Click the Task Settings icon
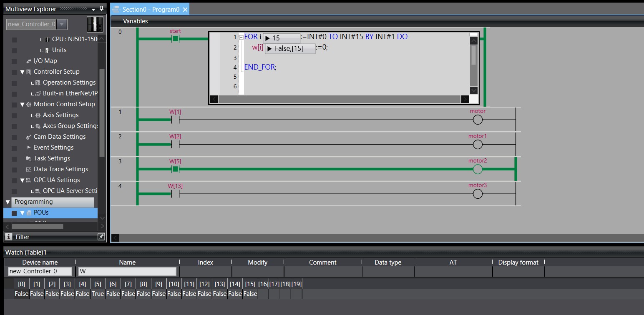Viewport: 644px width, 315px height. click(29, 158)
